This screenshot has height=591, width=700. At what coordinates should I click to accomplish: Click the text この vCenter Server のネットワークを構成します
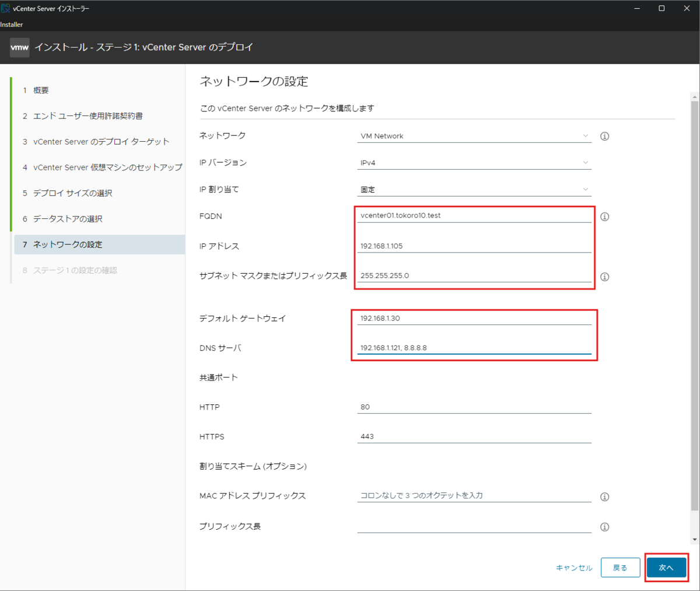(287, 109)
